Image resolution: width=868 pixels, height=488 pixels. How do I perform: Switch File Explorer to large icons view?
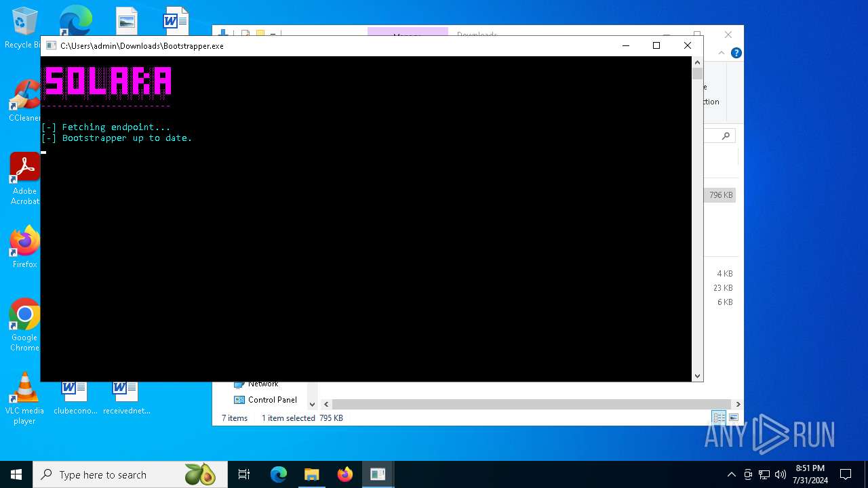click(x=733, y=418)
